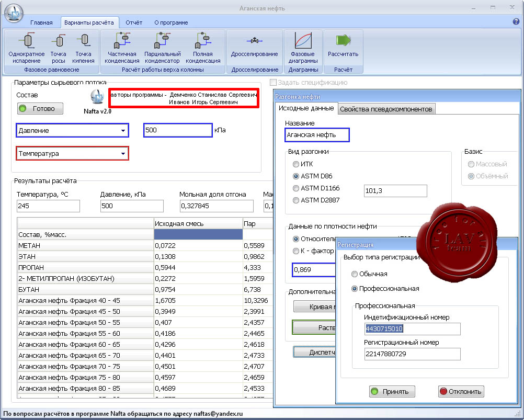Click the Пар column header
Screen dimensions: 524x420
click(258, 223)
